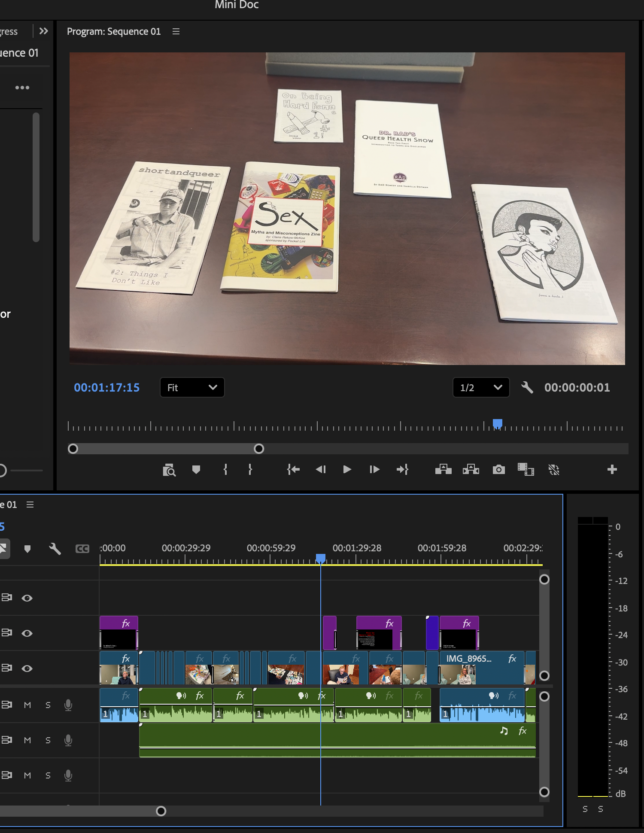Image resolution: width=644 pixels, height=833 pixels.
Task: Go to In point
Action: [x=293, y=470]
